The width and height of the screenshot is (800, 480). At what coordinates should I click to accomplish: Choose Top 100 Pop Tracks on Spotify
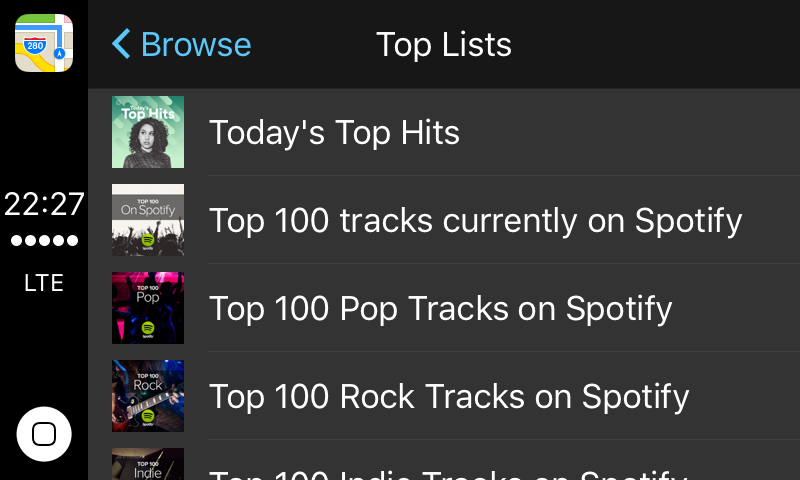440,308
